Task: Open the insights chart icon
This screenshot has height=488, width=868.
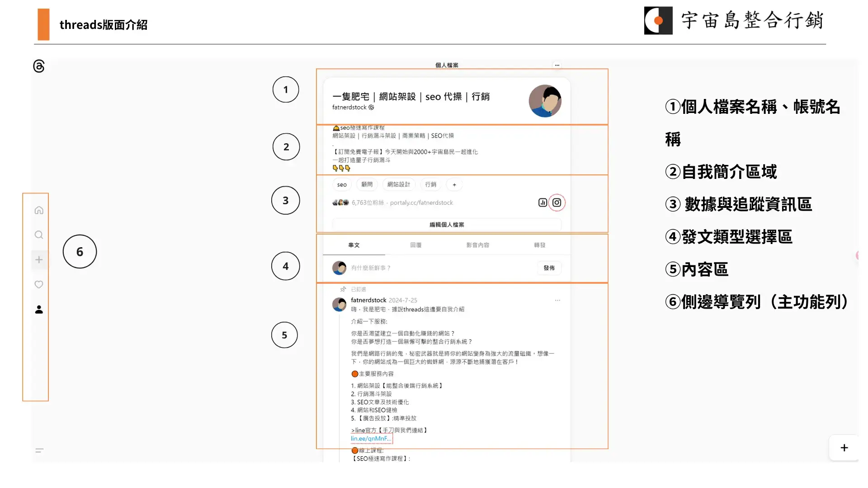Action: 542,203
